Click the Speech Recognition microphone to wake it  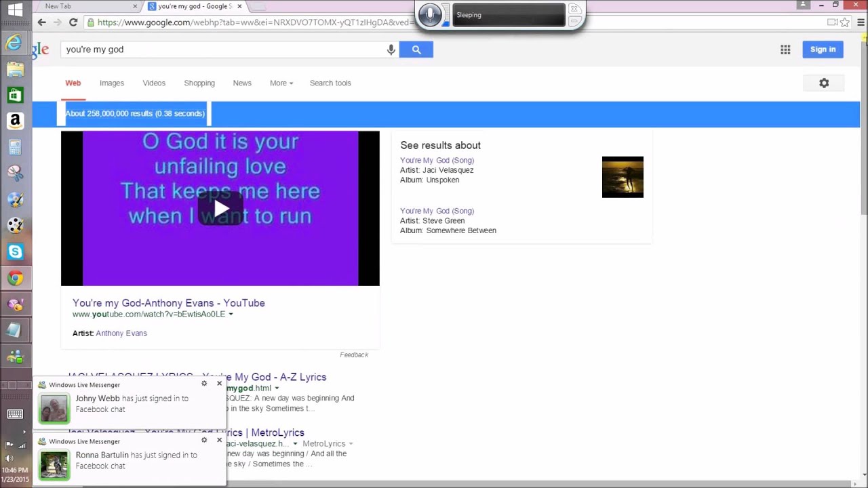pyautogui.click(x=429, y=14)
